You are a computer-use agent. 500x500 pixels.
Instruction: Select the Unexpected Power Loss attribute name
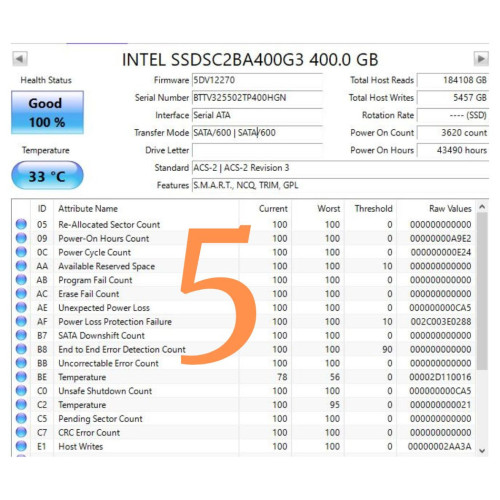104,308
